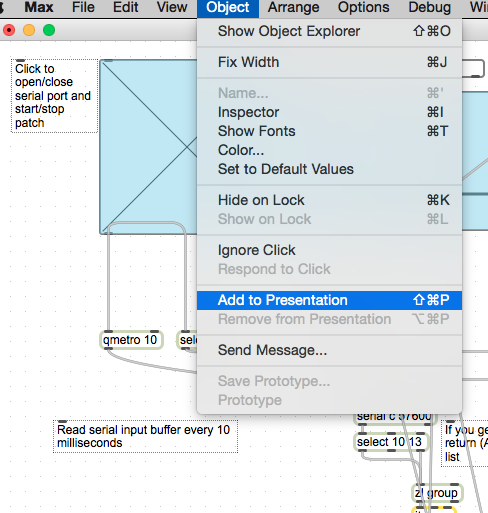Choose Show Fonts
The width and height of the screenshot is (488, 513).
click(329, 131)
